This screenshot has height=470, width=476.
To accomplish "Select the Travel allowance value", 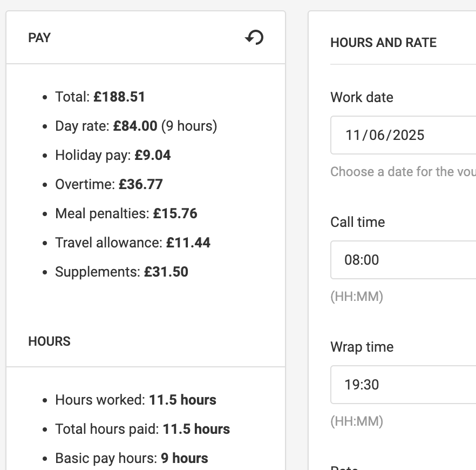I will (x=189, y=243).
